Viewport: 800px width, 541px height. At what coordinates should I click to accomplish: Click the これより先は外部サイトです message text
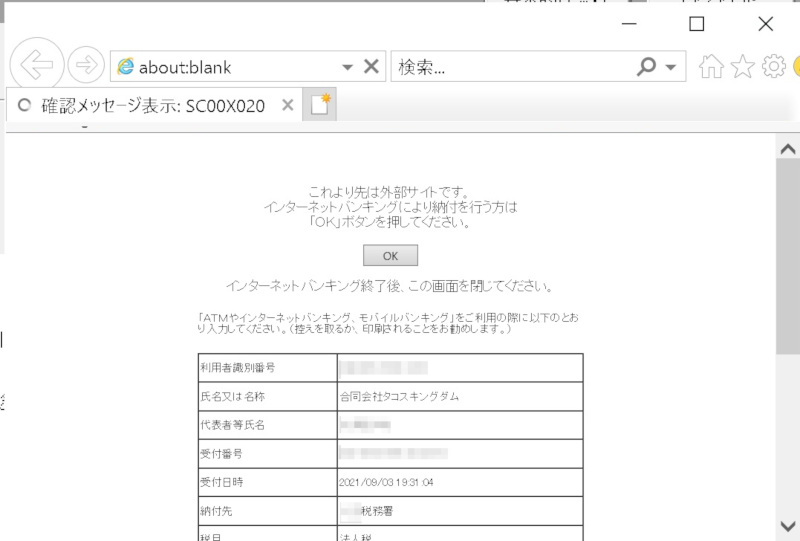[x=389, y=192]
